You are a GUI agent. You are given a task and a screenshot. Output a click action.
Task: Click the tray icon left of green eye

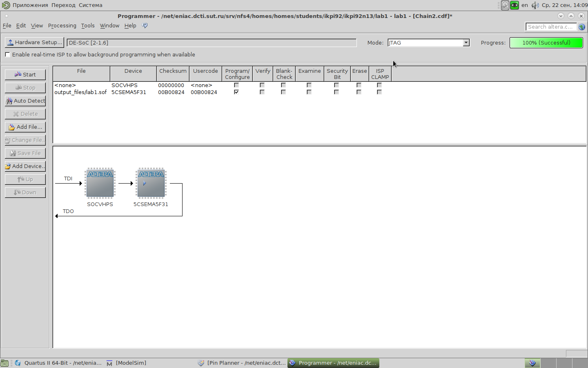pyautogui.click(x=505, y=5)
